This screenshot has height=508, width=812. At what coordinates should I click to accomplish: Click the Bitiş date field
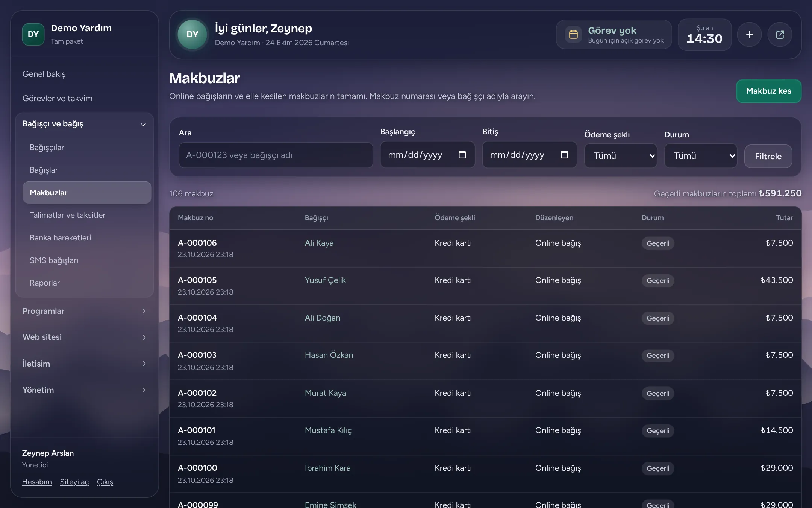tap(529, 155)
